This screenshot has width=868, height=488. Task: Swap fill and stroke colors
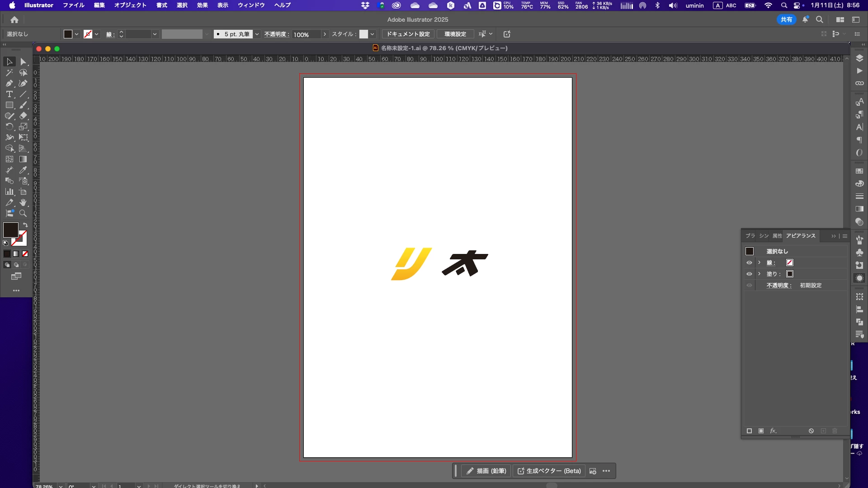pyautogui.click(x=25, y=225)
